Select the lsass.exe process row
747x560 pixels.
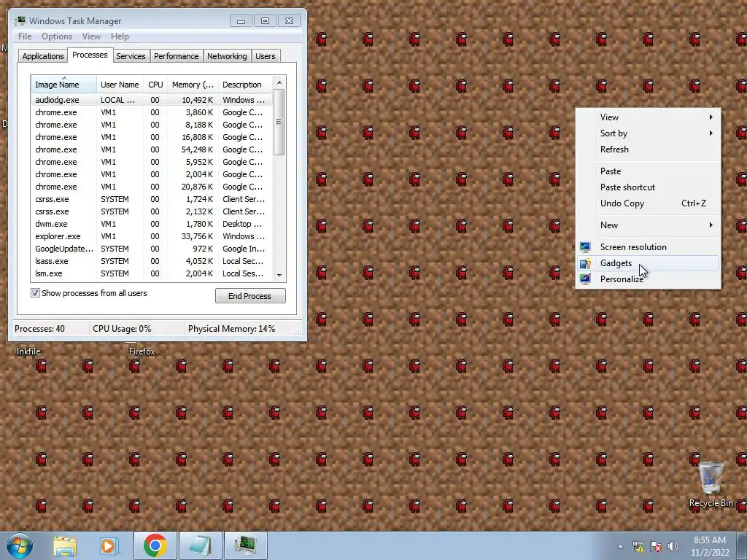tap(152, 261)
